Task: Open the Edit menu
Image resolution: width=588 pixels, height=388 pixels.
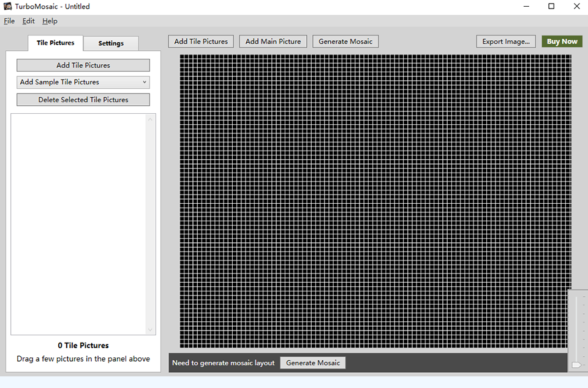Action: [x=28, y=21]
